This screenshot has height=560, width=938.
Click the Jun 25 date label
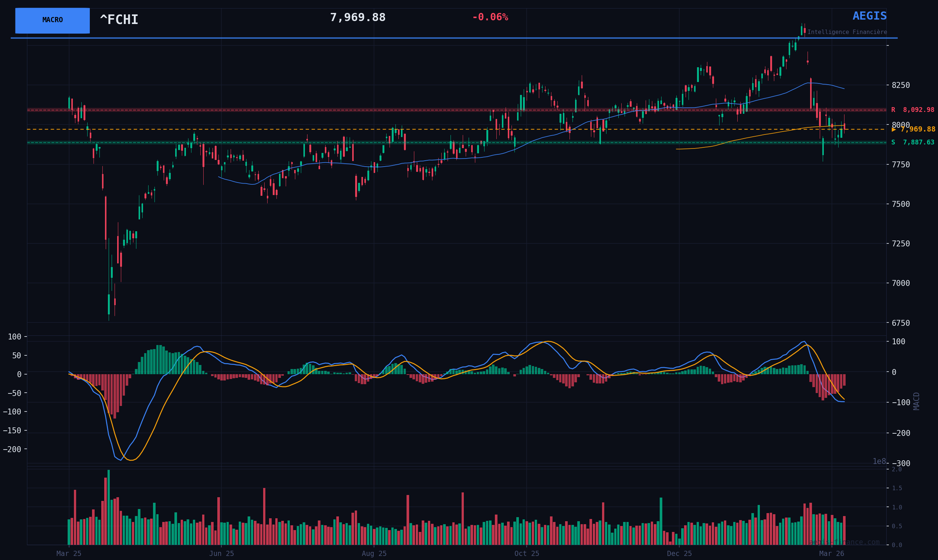coord(222,554)
